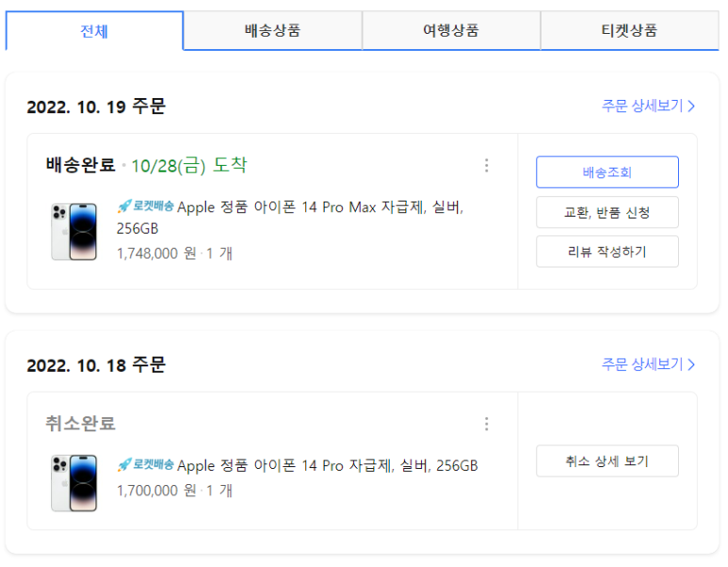Click the 1,700,000 원 price text
The image size is (728, 567).
[156, 491]
